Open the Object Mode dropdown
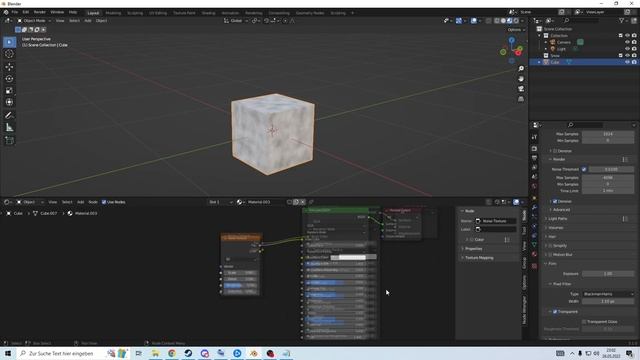The image size is (640, 360). tap(34, 20)
